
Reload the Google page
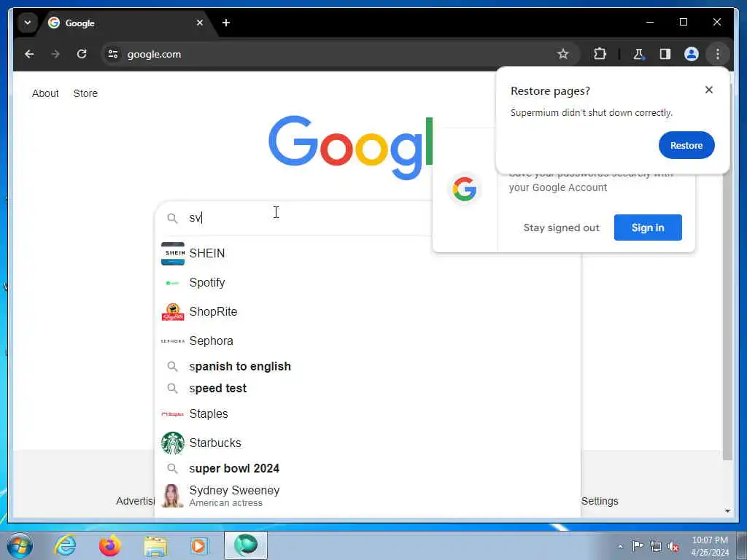click(82, 54)
